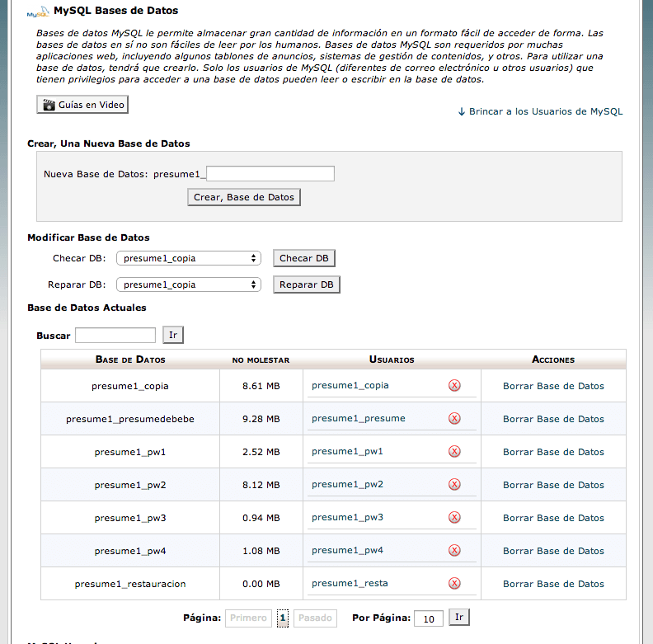Select page number 1 in pagination
The image size is (653, 644).
[282, 618]
